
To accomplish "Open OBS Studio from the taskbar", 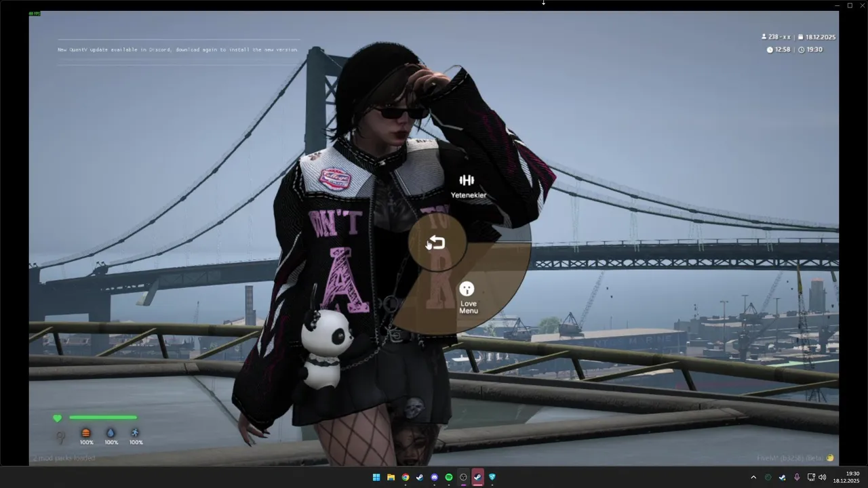I will (x=463, y=477).
